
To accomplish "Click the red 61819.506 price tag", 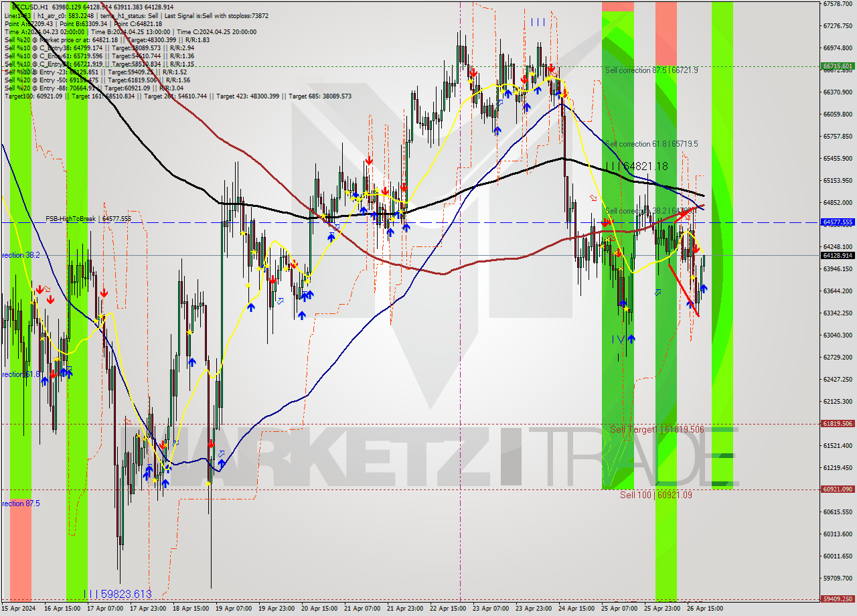I will coord(838,424).
